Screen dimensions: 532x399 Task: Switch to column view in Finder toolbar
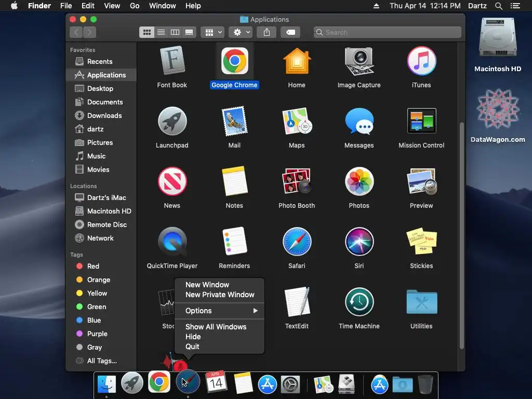pyautogui.click(x=175, y=32)
